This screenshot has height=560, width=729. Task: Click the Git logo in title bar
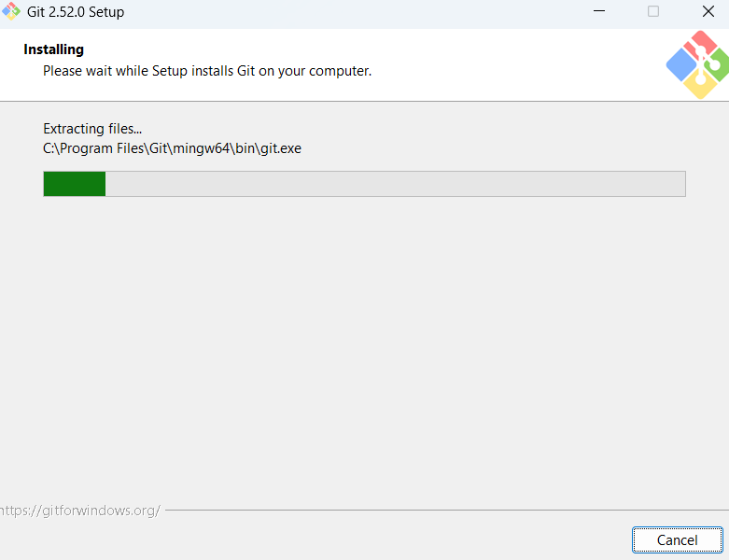pyautogui.click(x=10, y=11)
